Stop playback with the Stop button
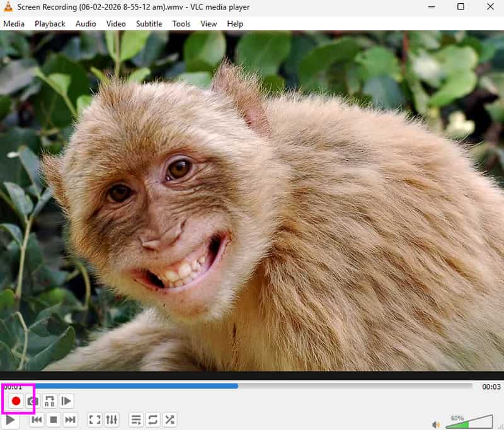Viewport: 504px width, 430px height. click(x=54, y=420)
